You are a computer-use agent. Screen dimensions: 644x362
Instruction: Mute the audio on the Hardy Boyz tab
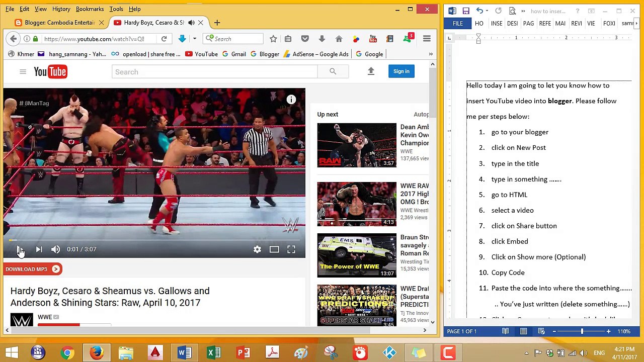click(x=191, y=23)
